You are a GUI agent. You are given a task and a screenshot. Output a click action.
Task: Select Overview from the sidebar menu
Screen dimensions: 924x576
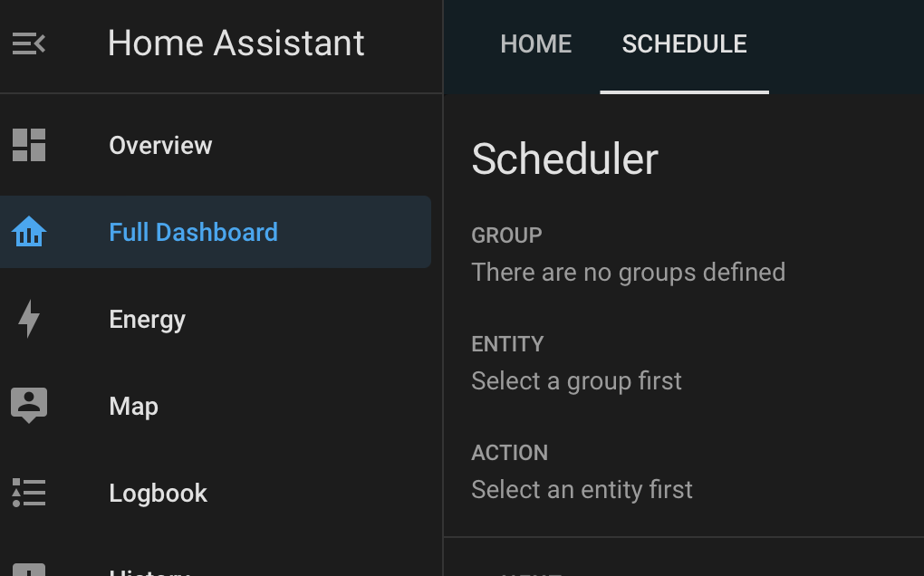tap(160, 145)
